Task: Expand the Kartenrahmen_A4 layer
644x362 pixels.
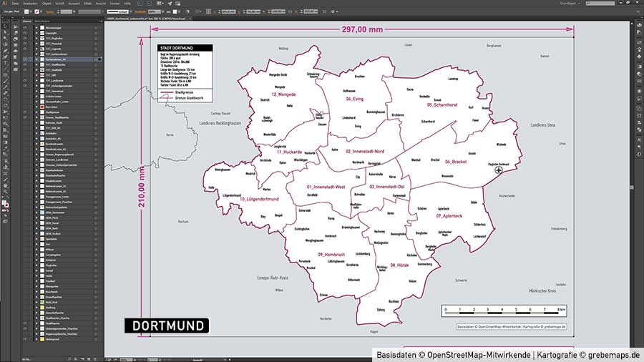Action: pyautogui.click(x=36, y=59)
